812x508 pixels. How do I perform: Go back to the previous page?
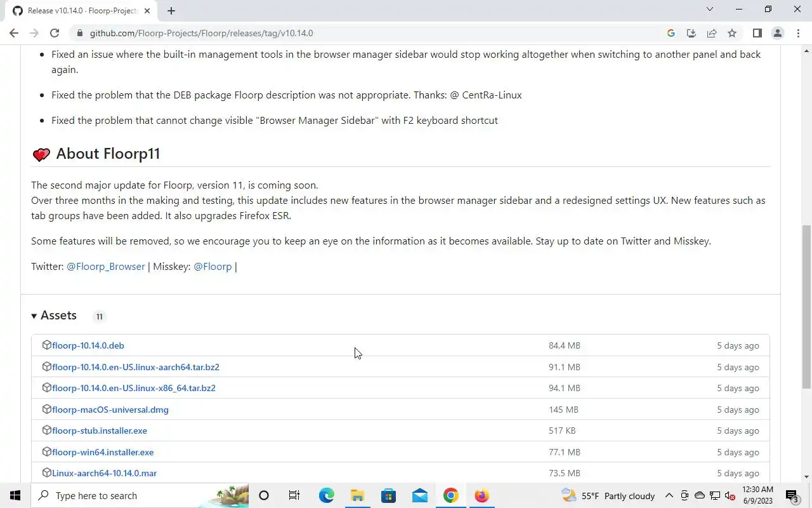coord(14,33)
